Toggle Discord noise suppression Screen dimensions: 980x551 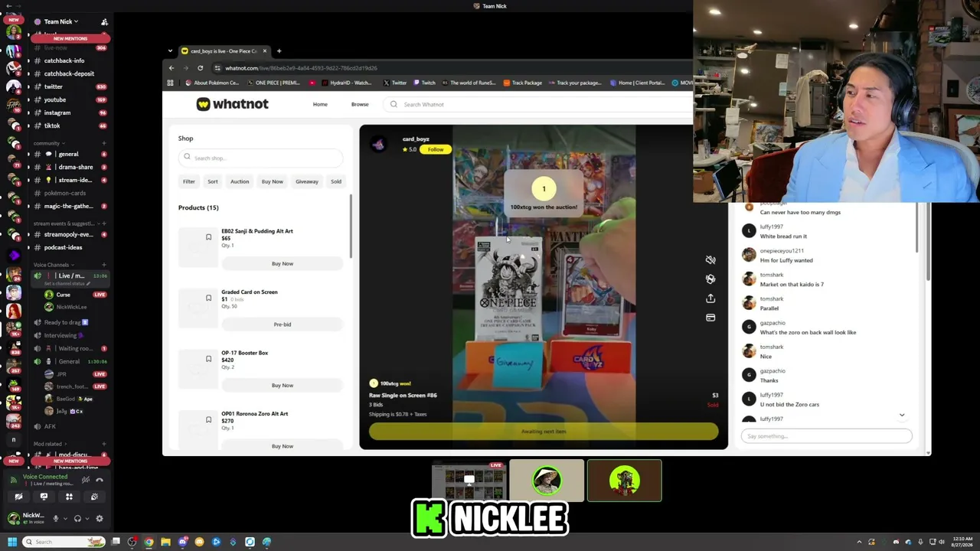(x=85, y=480)
